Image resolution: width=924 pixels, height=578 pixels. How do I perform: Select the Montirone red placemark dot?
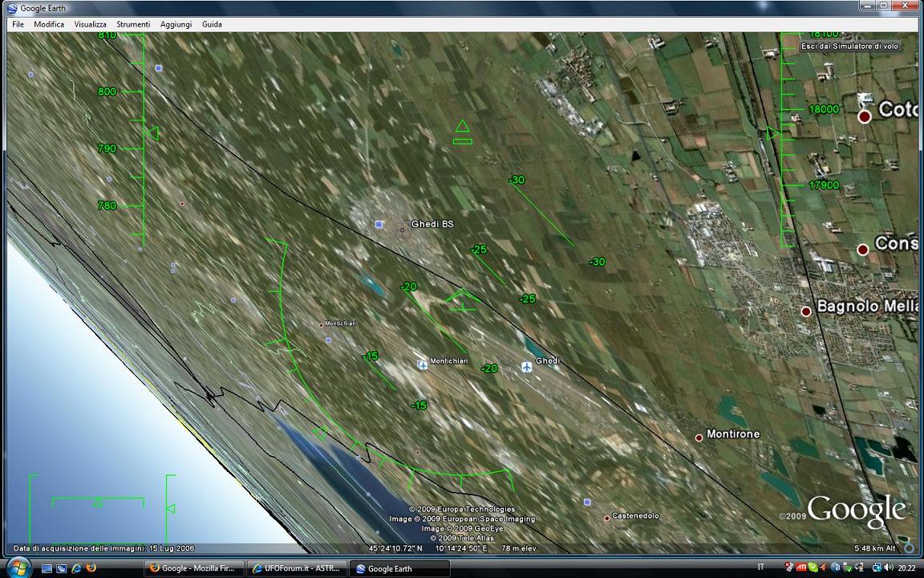(699, 438)
